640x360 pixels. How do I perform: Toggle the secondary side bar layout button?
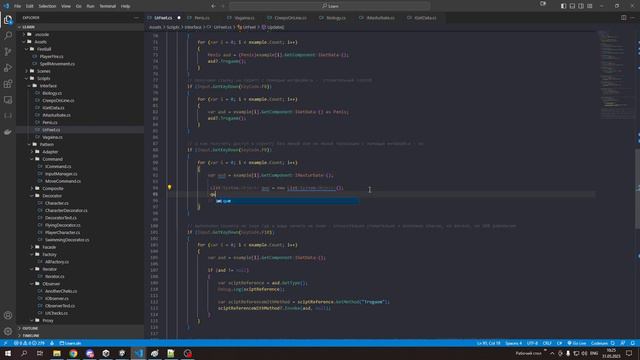[581, 6]
